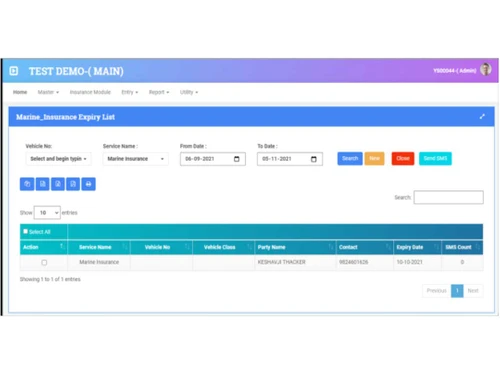Sort table by Contact column
This screenshot has height=375, width=500.
coord(365,247)
